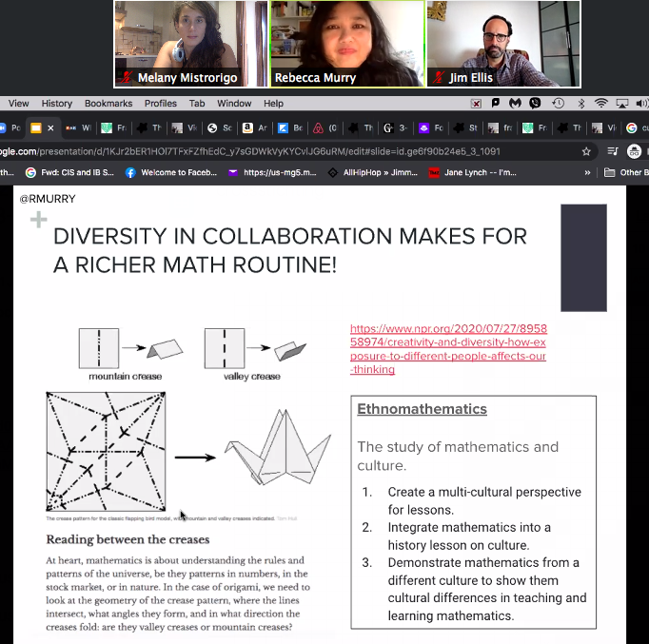Click the black P icon in the menu bar

click(496, 103)
